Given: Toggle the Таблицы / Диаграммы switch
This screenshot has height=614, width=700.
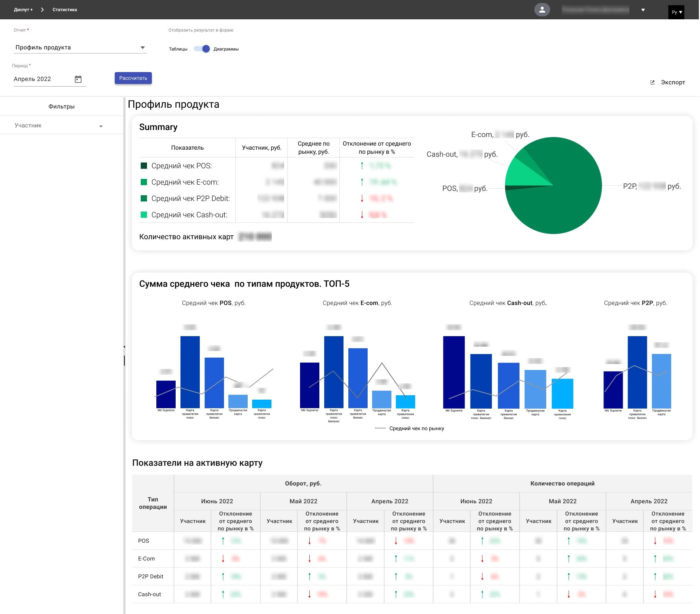Looking at the screenshot, I should pos(202,49).
